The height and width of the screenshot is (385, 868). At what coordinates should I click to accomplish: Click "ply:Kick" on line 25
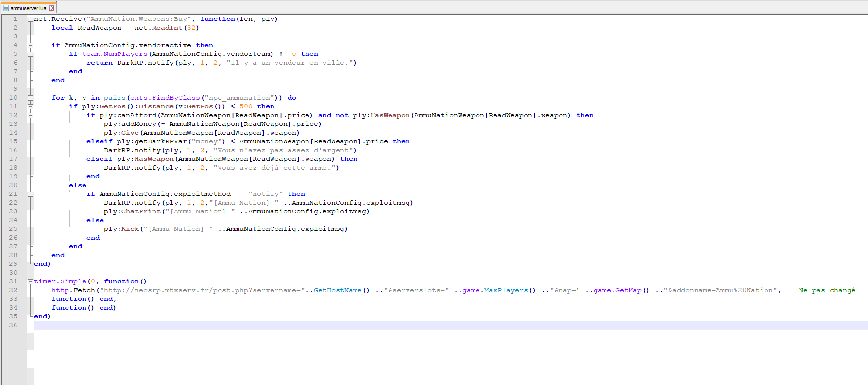(121, 229)
